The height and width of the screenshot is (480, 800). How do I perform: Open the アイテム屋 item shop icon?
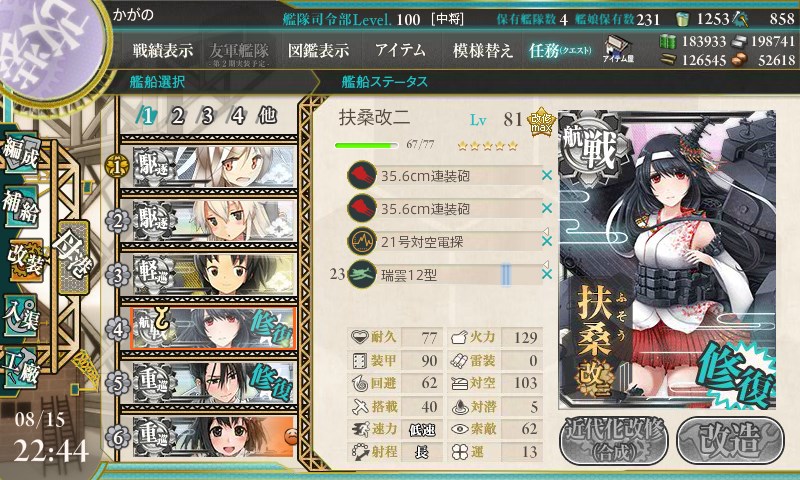(x=618, y=49)
